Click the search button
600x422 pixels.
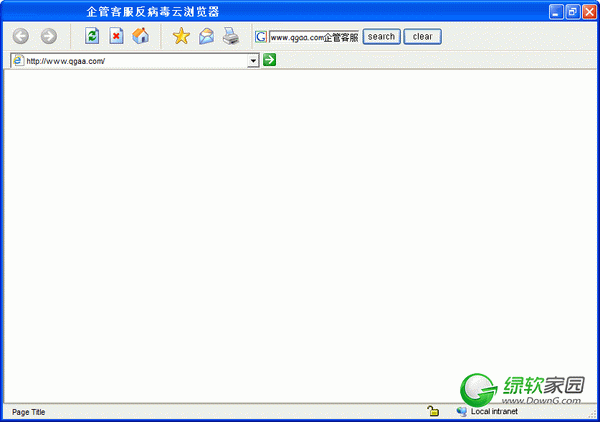pyautogui.click(x=382, y=37)
